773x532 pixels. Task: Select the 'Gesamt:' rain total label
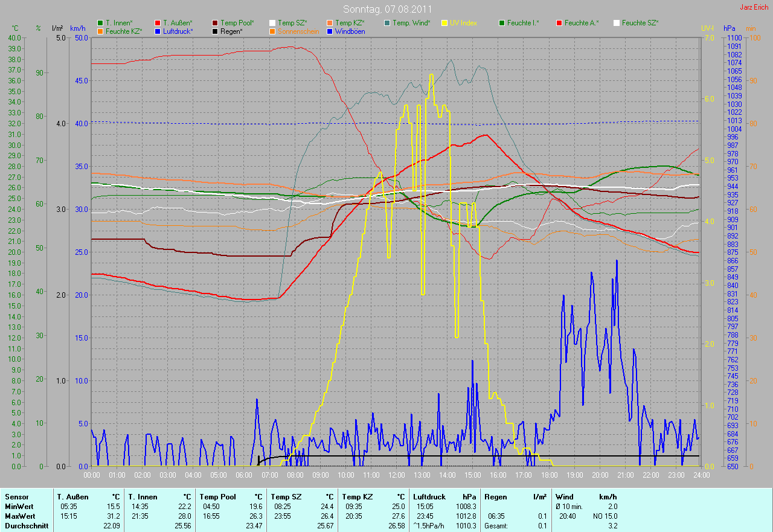point(497,526)
